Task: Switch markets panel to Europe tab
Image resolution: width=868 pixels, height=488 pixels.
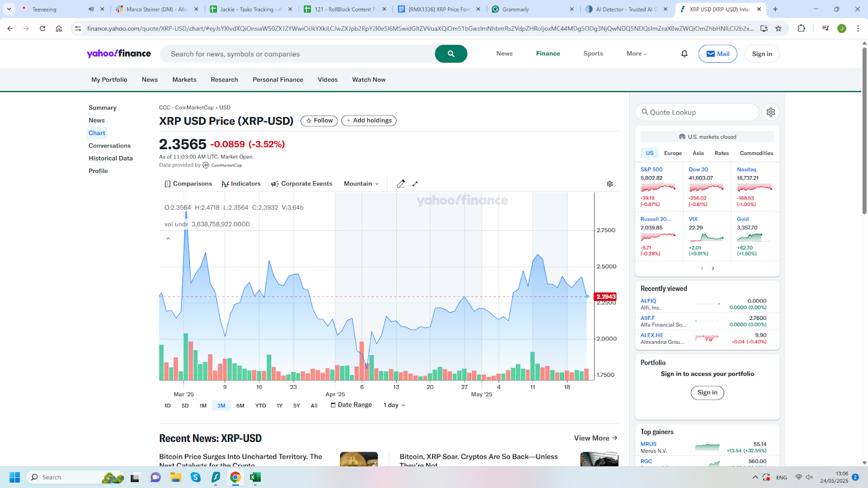Action: click(x=673, y=153)
